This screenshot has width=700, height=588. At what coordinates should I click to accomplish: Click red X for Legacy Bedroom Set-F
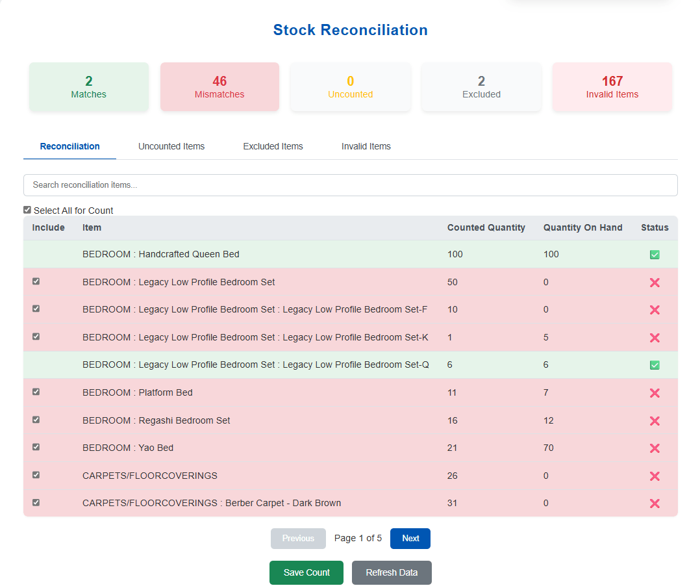pos(655,310)
